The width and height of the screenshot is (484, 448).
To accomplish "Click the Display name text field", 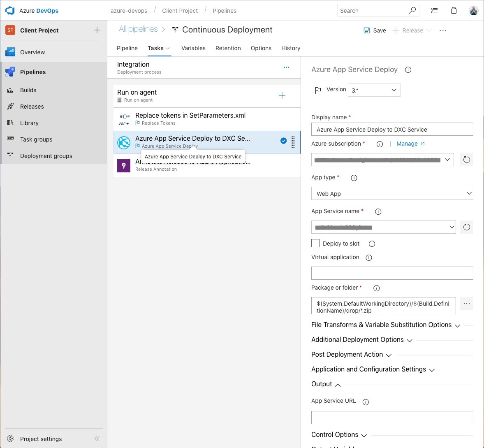I will 392,130.
